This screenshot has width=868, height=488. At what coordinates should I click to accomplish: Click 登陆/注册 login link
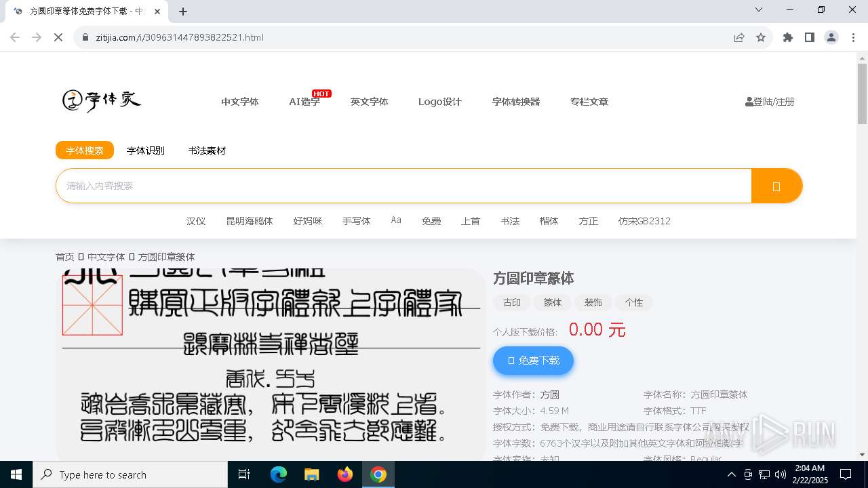coord(770,102)
